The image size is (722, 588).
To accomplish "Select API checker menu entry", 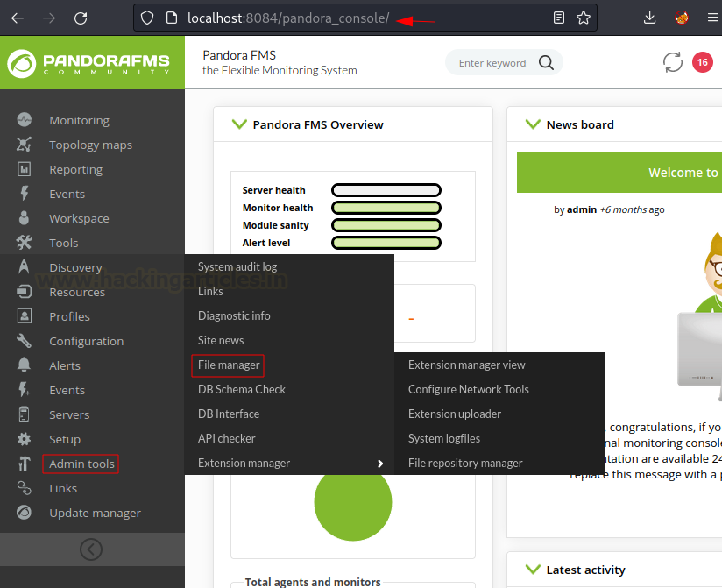I will (226, 438).
